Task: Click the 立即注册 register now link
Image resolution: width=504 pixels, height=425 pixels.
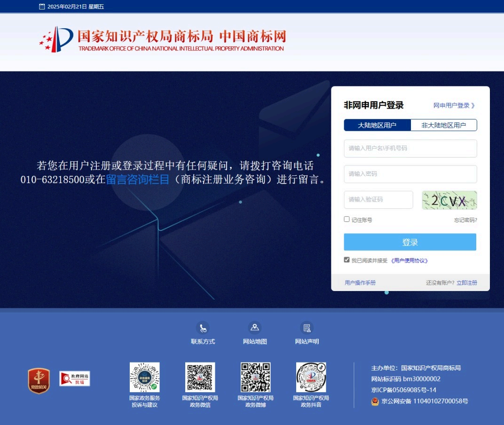Action: (467, 283)
